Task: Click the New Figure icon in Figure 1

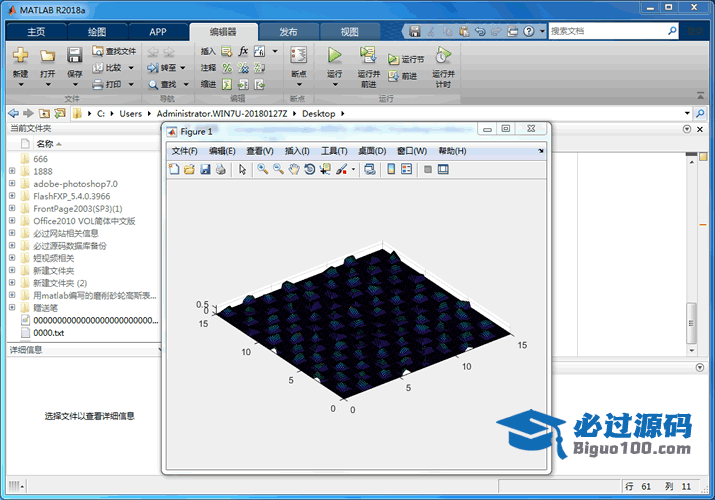Action: coord(174,170)
